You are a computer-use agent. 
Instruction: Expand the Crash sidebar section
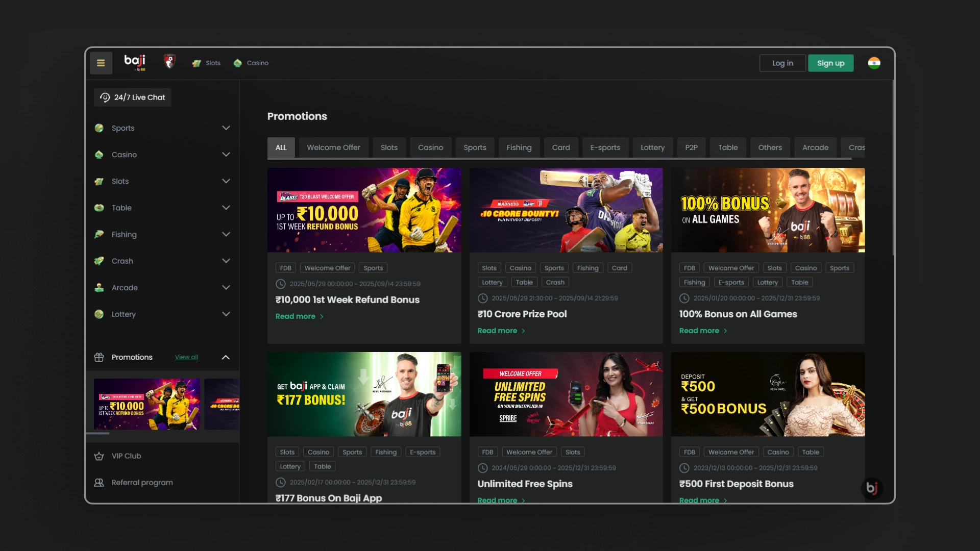[x=226, y=261]
